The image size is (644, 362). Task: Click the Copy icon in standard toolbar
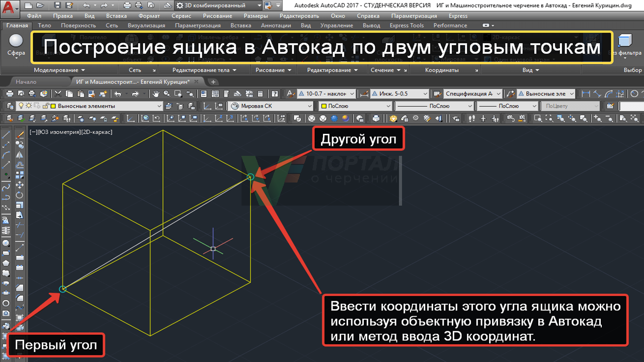coord(69,94)
